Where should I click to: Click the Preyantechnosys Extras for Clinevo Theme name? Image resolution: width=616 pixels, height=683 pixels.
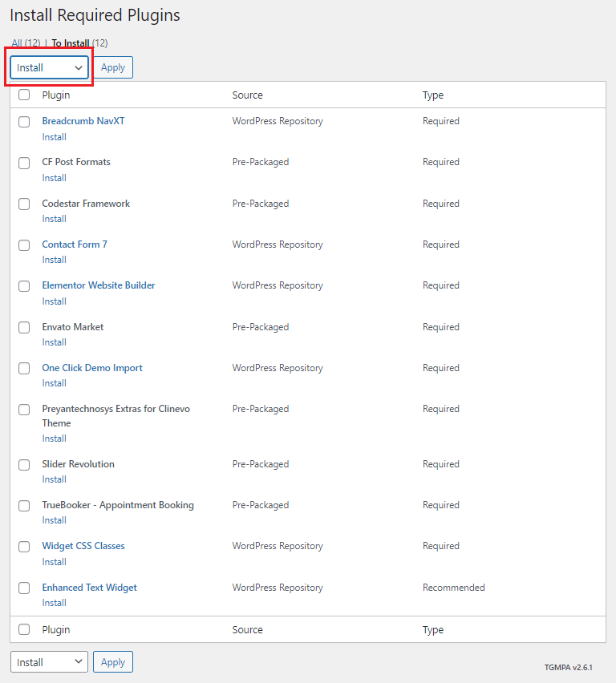point(116,415)
